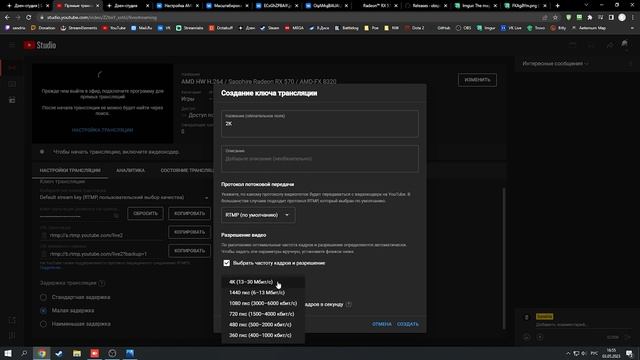Switch to the АНАЛИТИКА tab

[x=130, y=170]
